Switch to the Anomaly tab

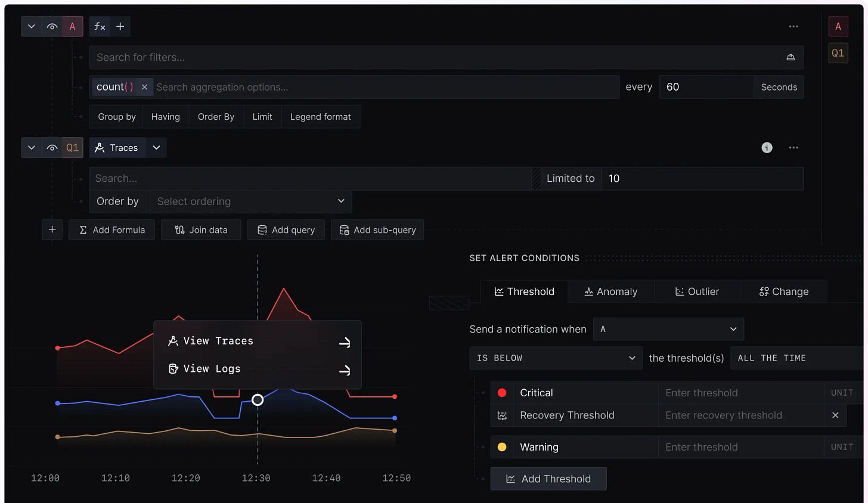tap(611, 291)
